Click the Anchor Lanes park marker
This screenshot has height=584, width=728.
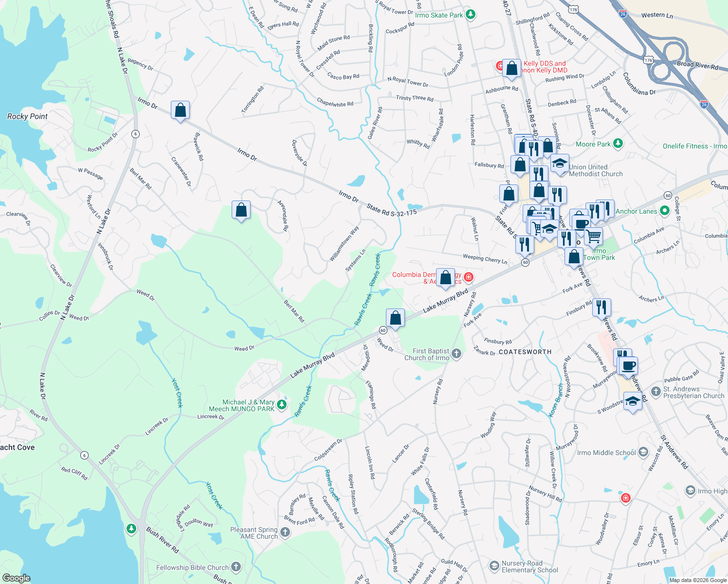point(664,211)
